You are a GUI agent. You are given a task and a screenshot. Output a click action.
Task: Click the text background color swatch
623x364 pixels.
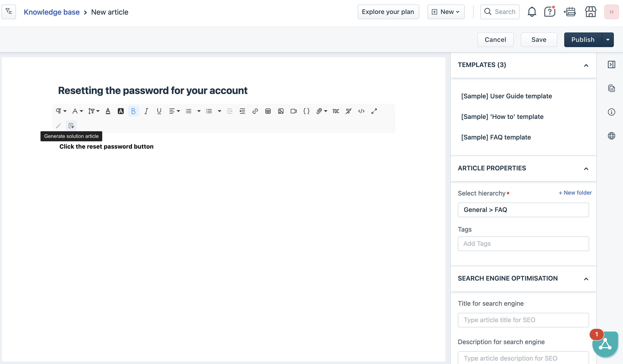[120, 111]
